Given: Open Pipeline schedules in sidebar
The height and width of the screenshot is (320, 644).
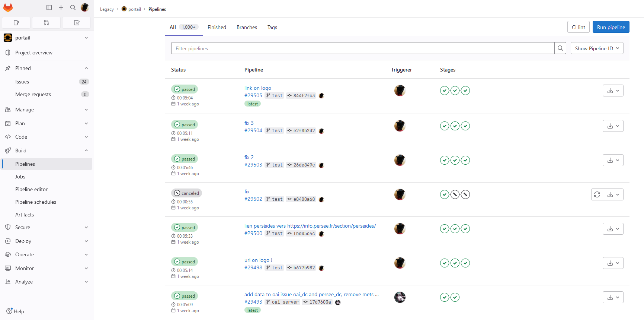Looking at the screenshot, I should click(x=36, y=202).
